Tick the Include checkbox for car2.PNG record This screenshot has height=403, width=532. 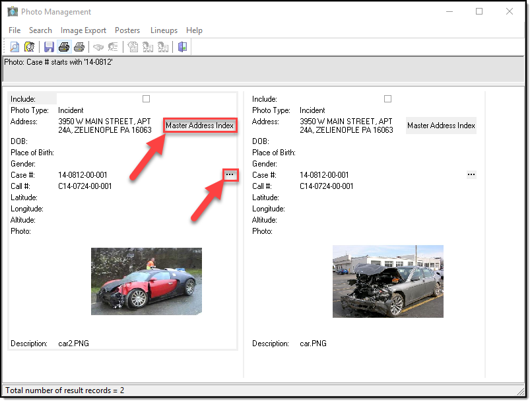pyautogui.click(x=147, y=99)
